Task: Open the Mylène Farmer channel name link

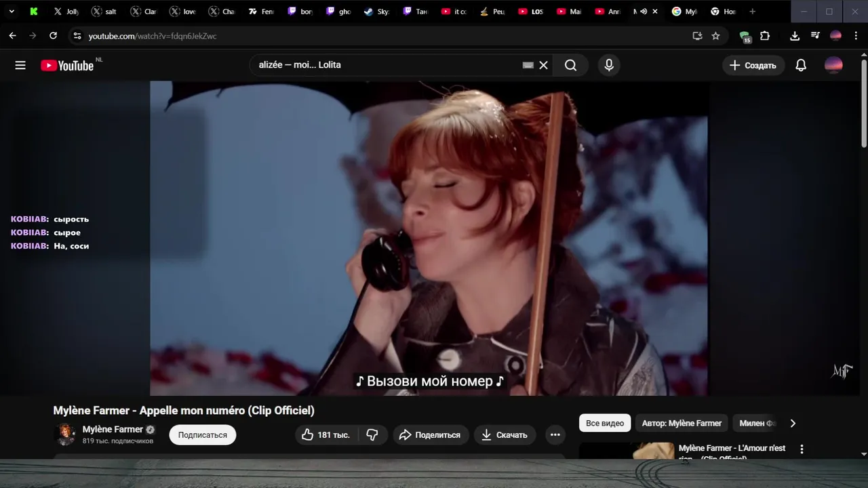Action: pyautogui.click(x=113, y=429)
